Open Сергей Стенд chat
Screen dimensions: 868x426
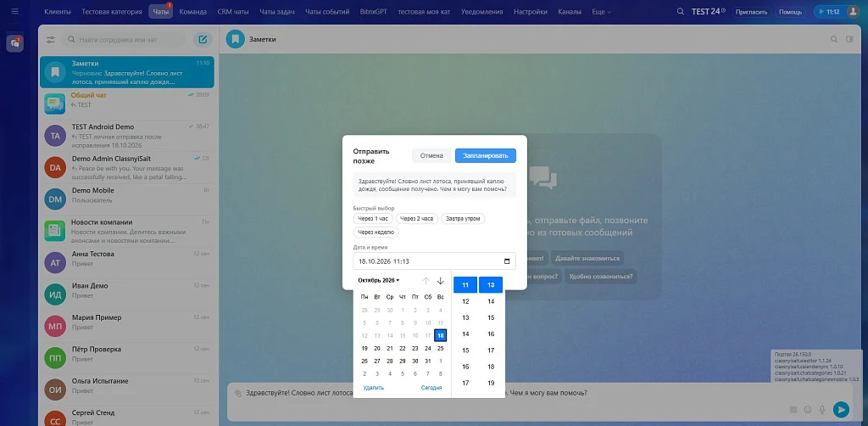tap(127, 418)
